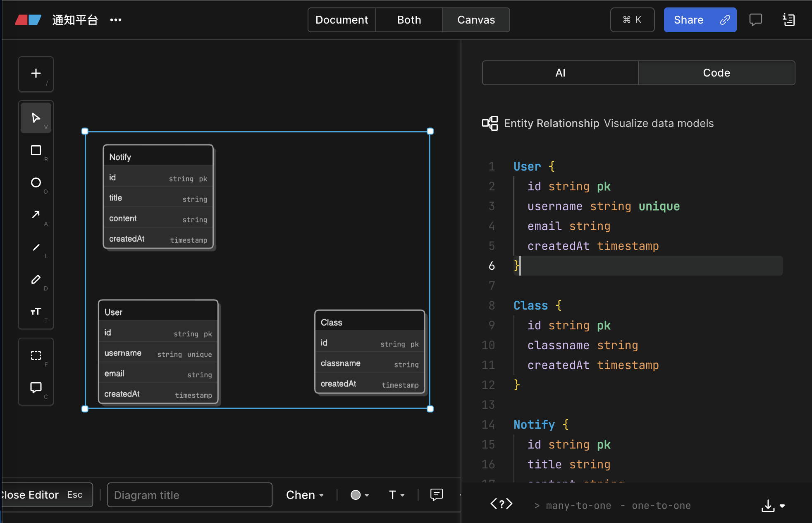Open the download options dropdown
Image resolution: width=812 pixels, height=523 pixels.
click(773, 506)
